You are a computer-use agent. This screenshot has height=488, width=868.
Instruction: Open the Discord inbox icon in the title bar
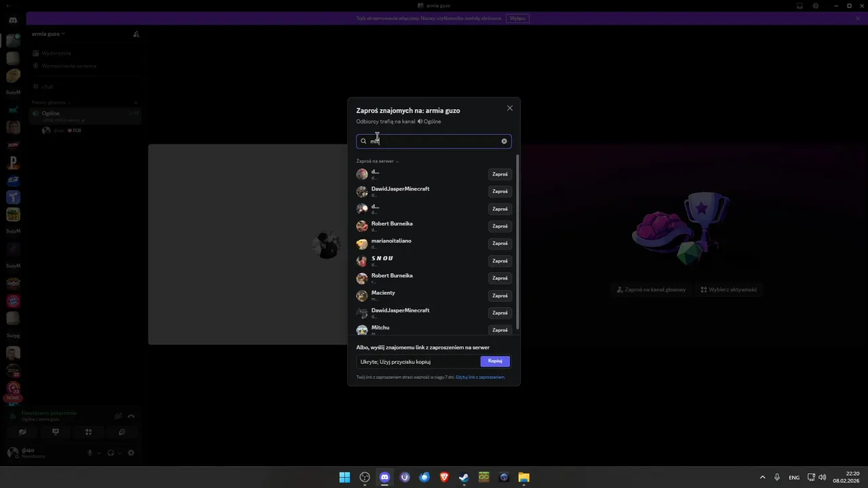click(x=800, y=5)
